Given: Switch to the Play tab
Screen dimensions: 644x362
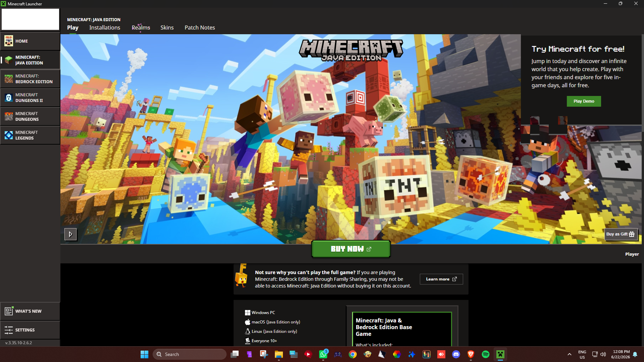Looking at the screenshot, I should [73, 28].
